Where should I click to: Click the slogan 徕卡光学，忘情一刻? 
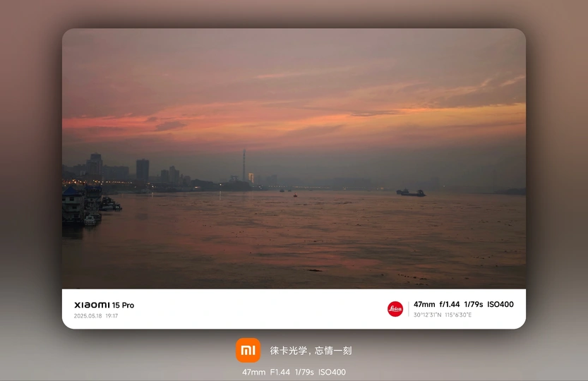(x=311, y=351)
